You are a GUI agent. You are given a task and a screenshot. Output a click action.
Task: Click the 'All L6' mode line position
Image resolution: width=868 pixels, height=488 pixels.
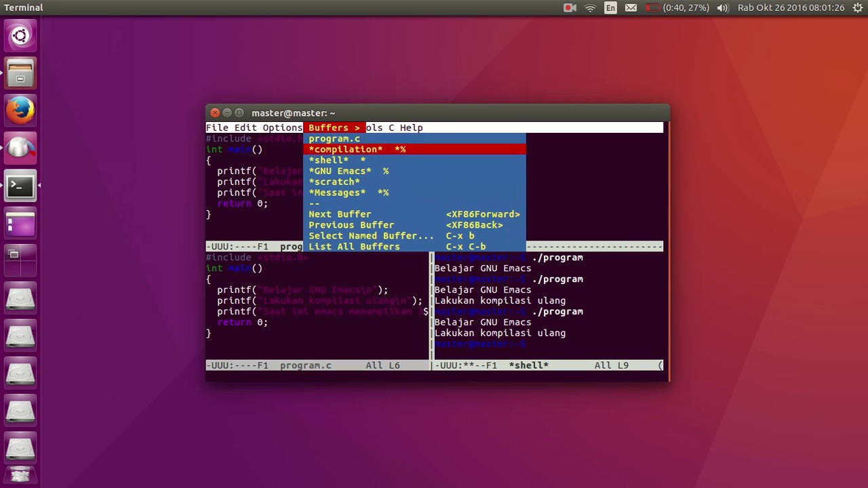382,365
